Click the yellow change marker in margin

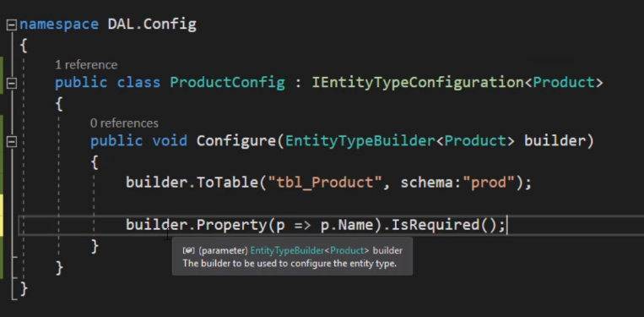tap(2, 215)
